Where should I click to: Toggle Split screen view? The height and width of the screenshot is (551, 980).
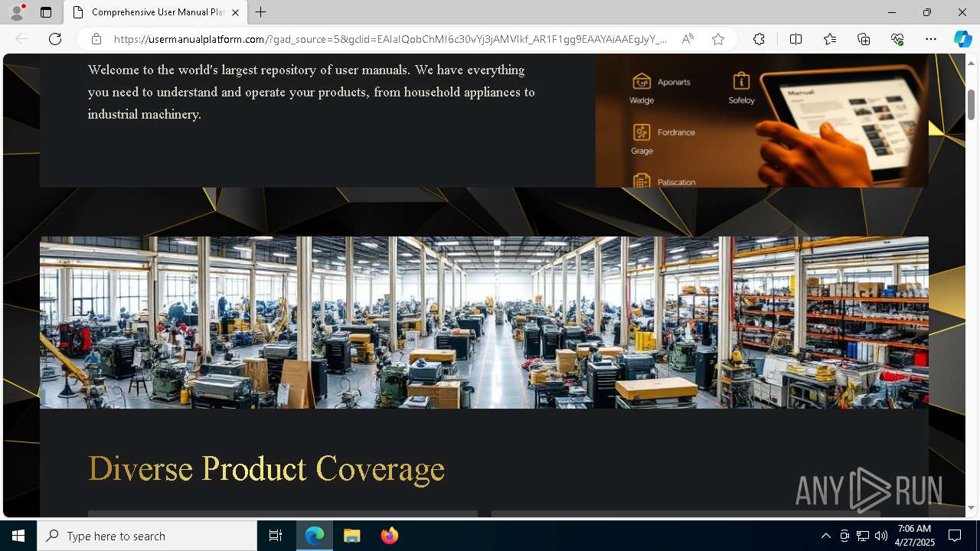point(795,39)
